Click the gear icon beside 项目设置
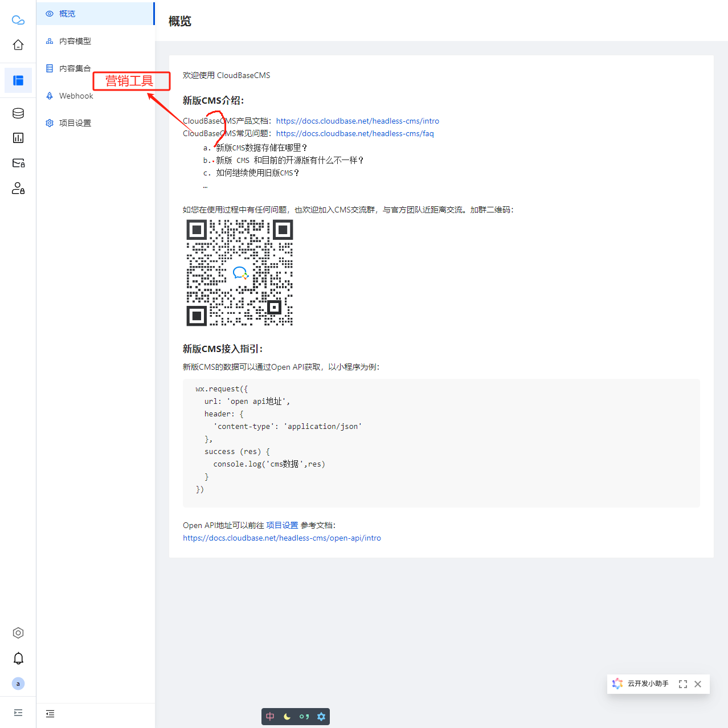 coord(50,123)
